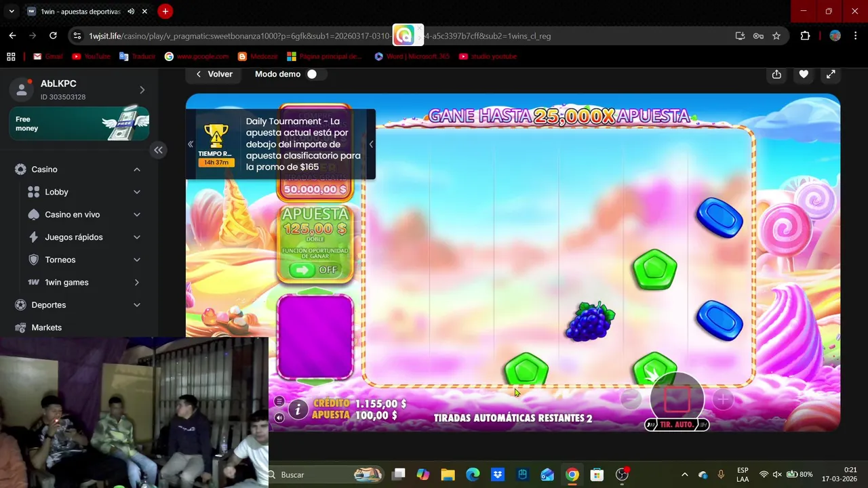This screenshot has width=868, height=488.
Task: Open Dropbox from the taskbar
Action: (x=498, y=474)
